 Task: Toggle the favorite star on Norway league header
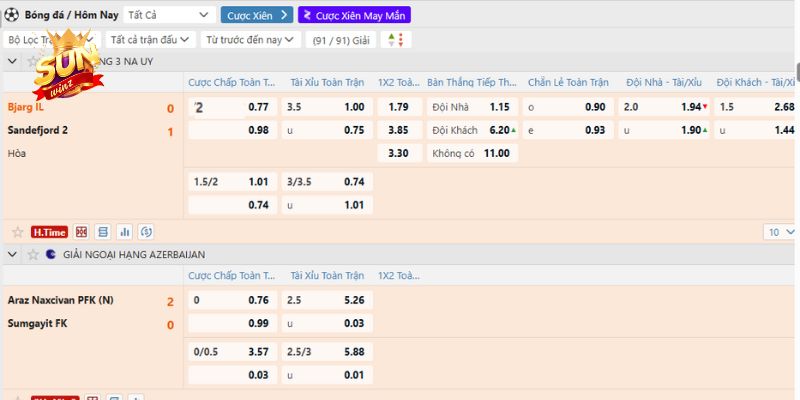click(32, 61)
